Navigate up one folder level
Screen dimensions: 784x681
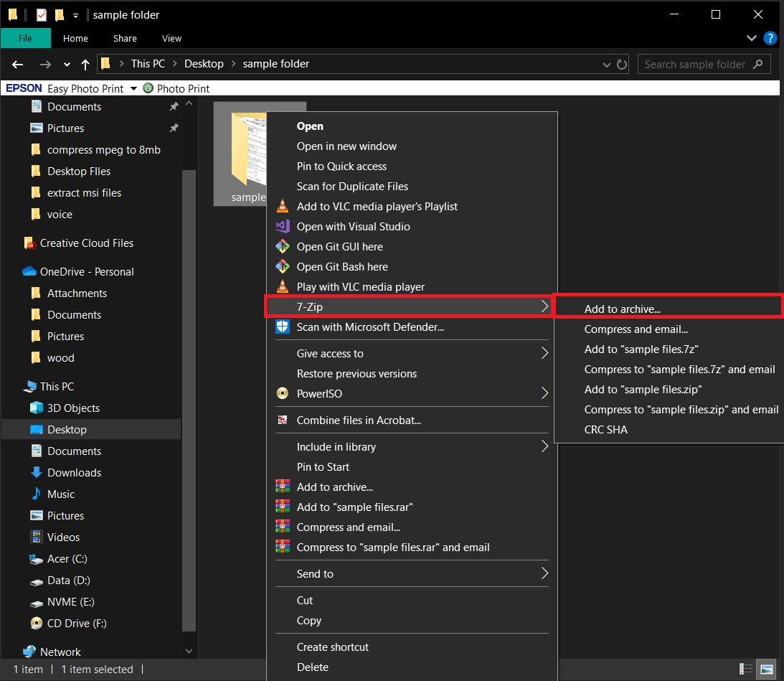point(85,64)
